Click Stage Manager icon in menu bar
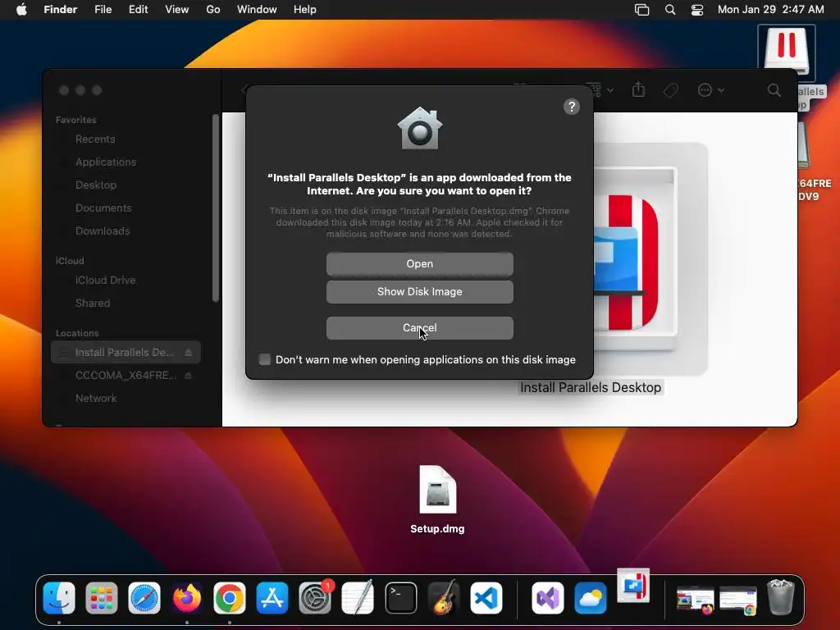Image resolution: width=840 pixels, height=630 pixels. 641,10
